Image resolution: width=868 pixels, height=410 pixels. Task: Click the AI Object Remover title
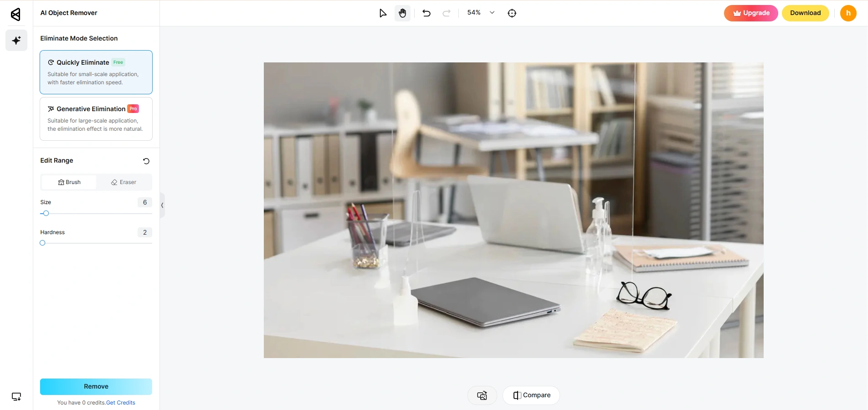(x=69, y=13)
